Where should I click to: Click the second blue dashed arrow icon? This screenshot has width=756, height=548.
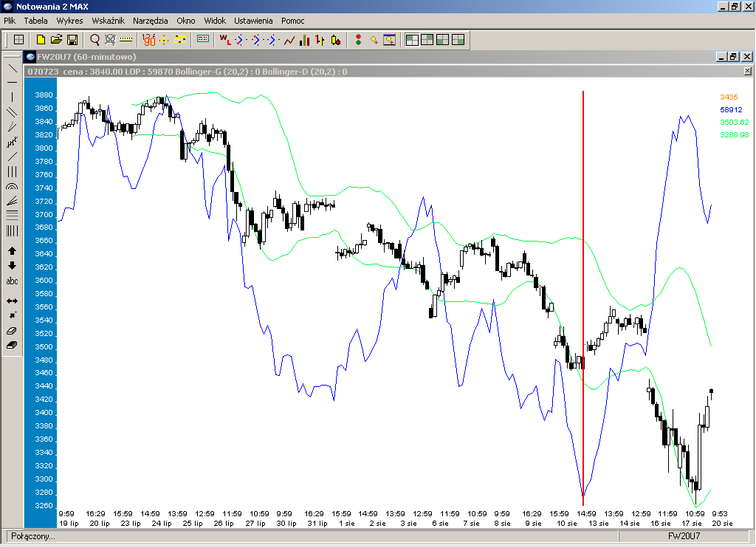tap(257, 40)
